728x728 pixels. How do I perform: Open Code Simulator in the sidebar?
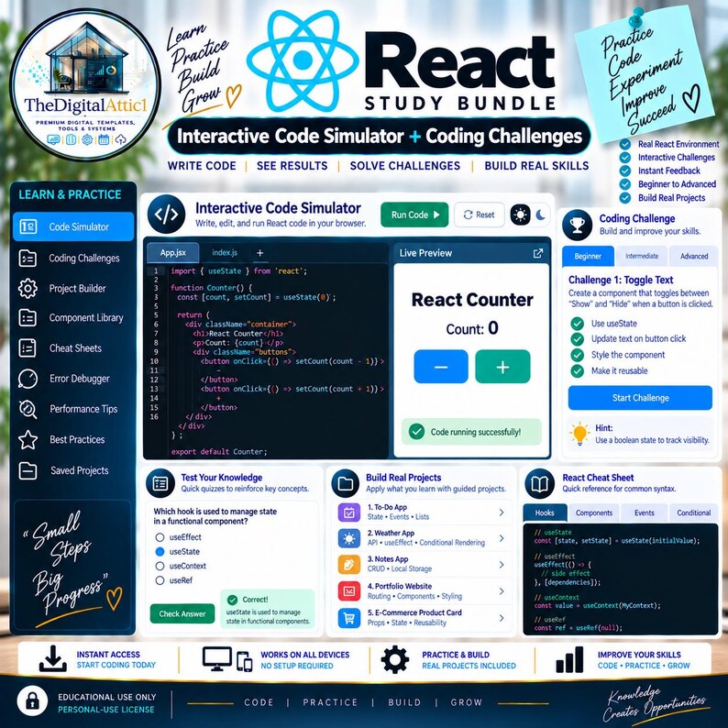[x=73, y=226]
